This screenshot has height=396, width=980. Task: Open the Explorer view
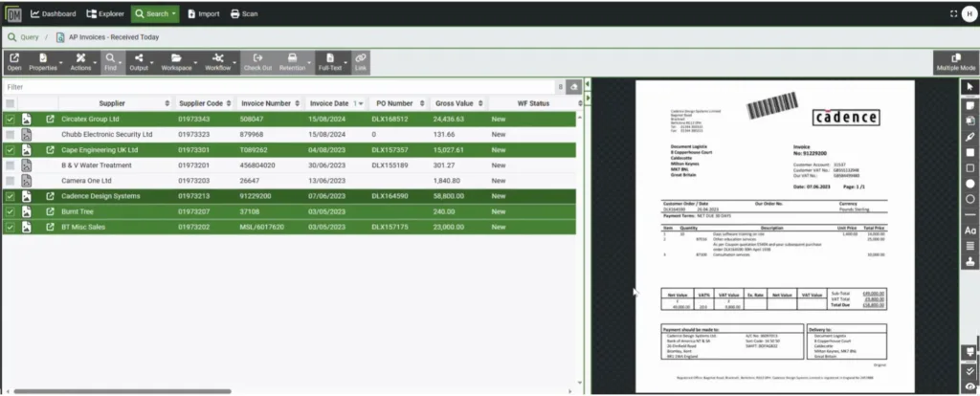(x=105, y=13)
